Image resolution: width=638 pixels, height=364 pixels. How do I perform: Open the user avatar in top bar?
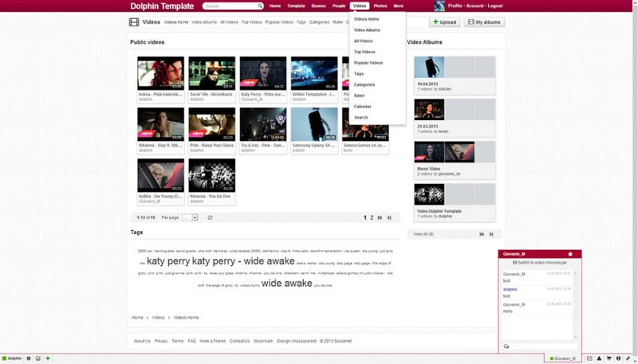[x=439, y=6]
